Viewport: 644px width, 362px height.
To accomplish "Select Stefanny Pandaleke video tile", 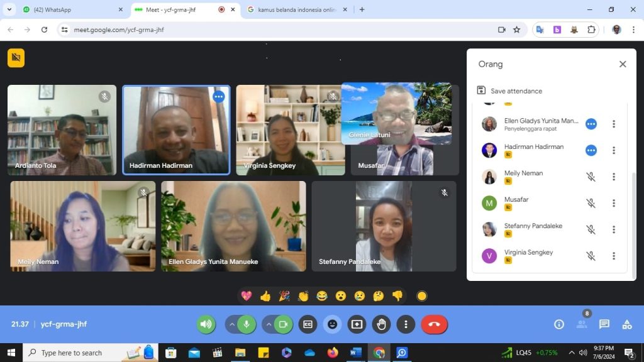I will coord(384,226).
